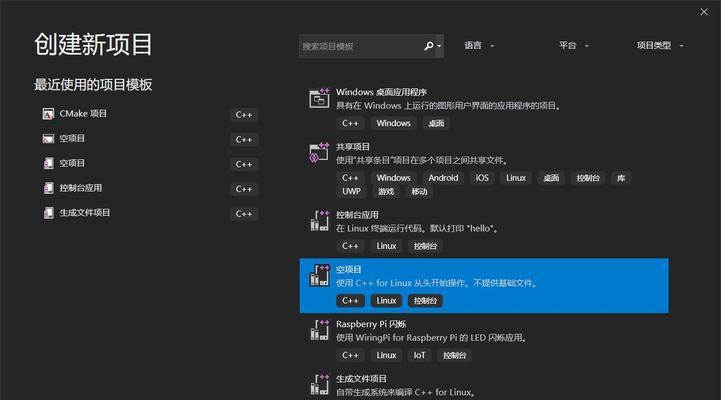Select CMake 项目 from recent templates
This screenshot has width=721, height=400.
point(83,114)
